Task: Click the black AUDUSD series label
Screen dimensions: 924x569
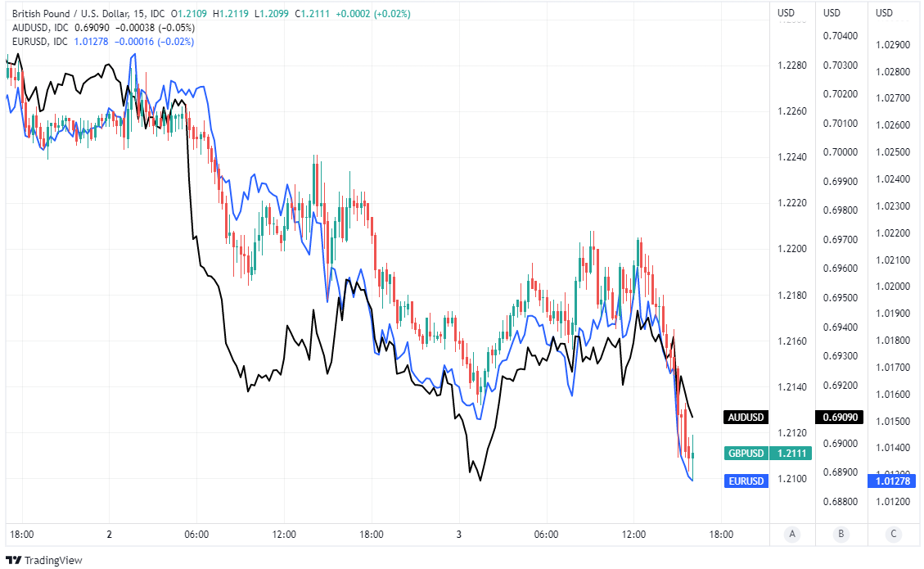Action: (x=746, y=418)
